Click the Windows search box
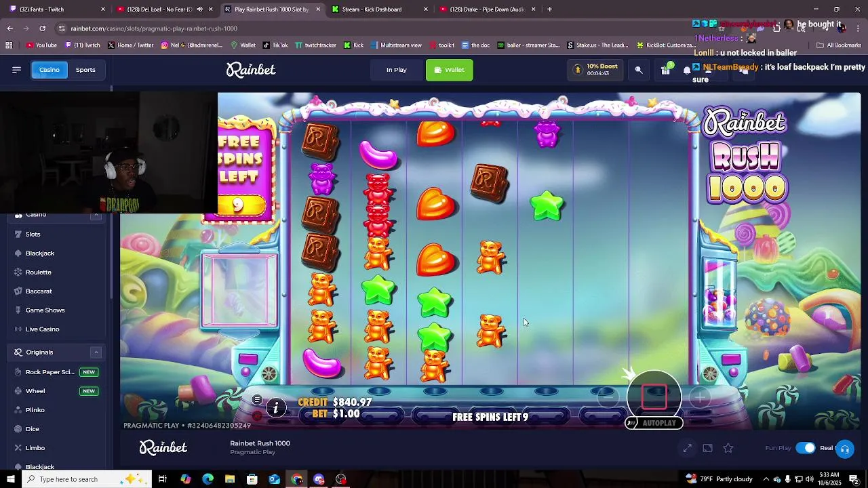The image size is (868, 488). pyautogui.click(x=87, y=479)
